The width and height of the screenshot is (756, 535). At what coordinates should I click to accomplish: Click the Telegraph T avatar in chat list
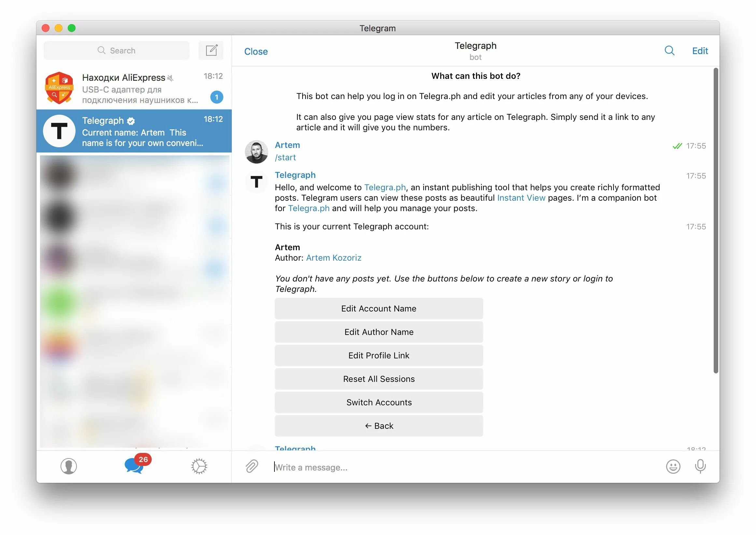point(59,131)
